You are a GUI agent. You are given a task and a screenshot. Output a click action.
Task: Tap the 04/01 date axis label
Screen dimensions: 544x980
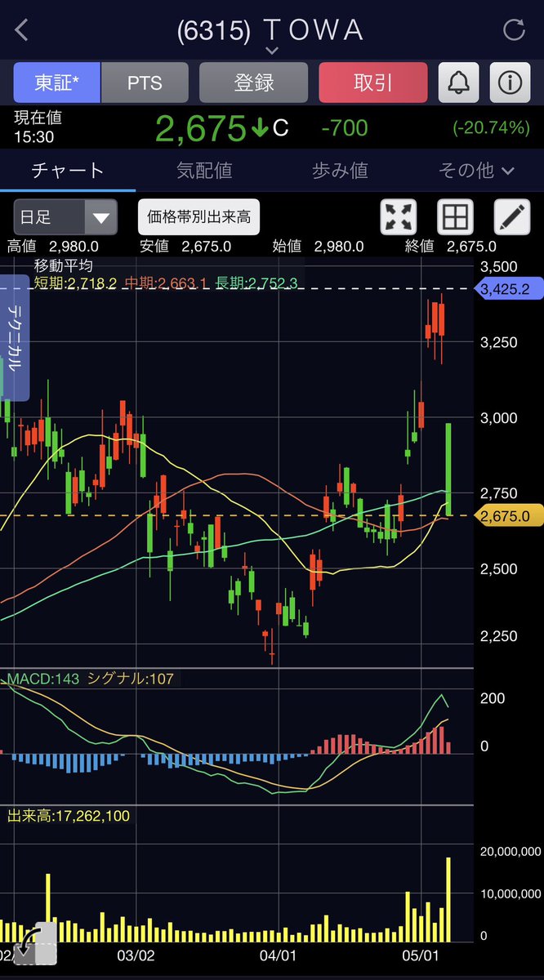coord(277,954)
